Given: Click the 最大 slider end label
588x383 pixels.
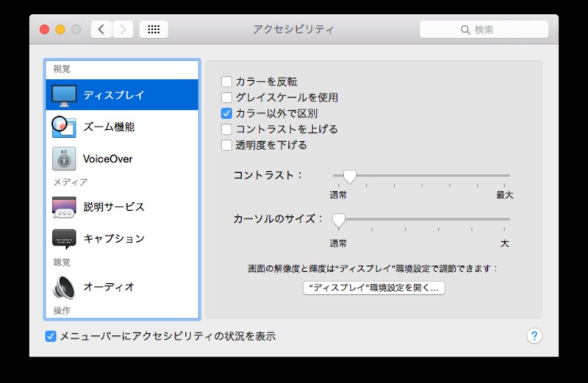Looking at the screenshot, I should click(x=504, y=195).
